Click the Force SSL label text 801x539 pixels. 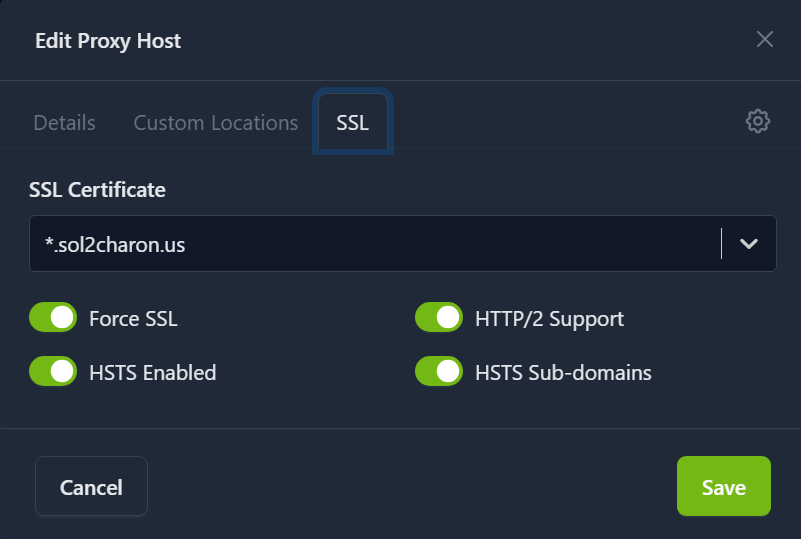coord(133,319)
